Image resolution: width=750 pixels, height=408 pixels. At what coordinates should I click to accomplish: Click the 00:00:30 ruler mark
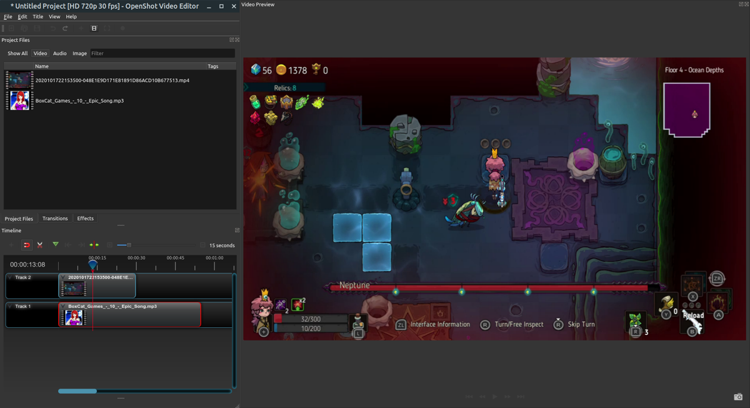(x=136, y=258)
